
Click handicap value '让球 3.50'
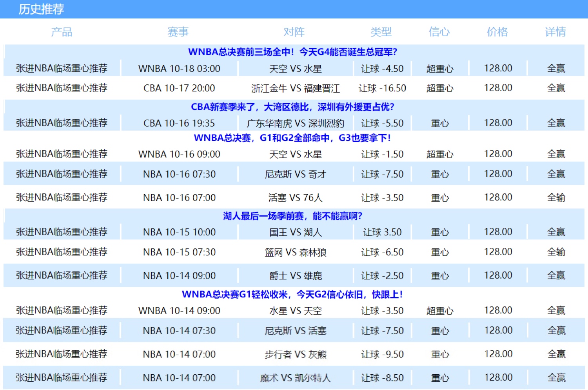pos(382,232)
